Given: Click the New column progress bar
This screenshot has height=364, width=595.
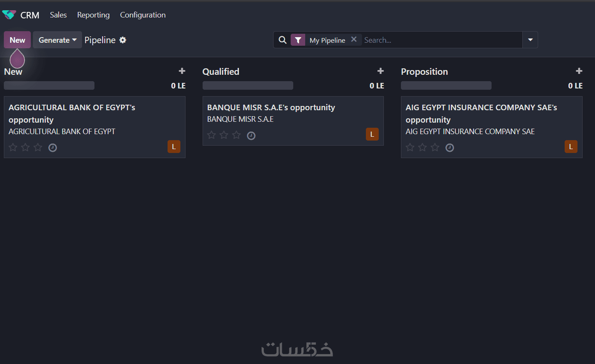Looking at the screenshot, I should click(x=49, y=85).
